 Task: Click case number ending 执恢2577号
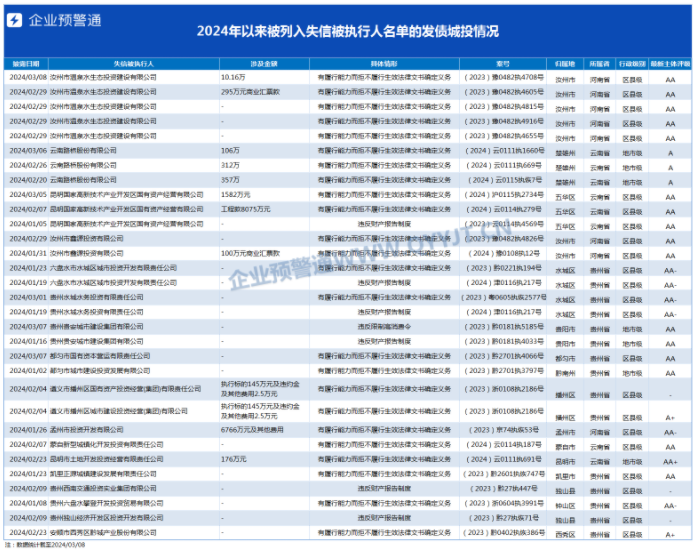pos(503,297)
